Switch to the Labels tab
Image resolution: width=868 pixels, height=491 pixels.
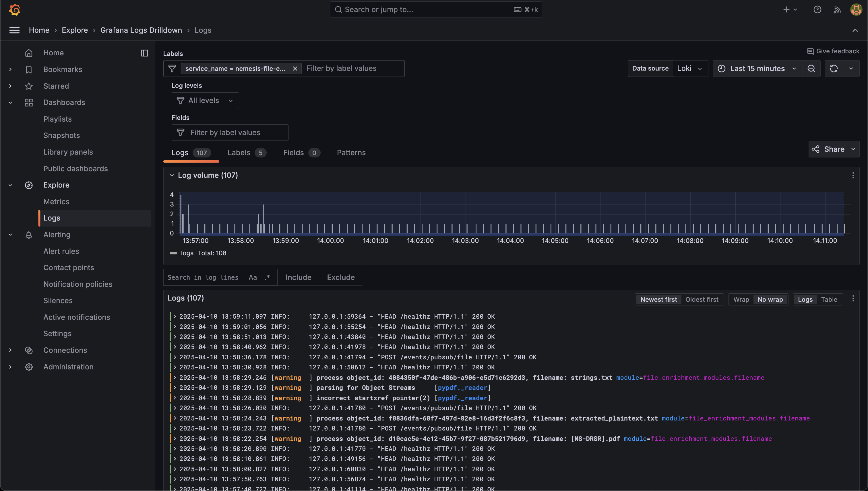coord(239,152)
